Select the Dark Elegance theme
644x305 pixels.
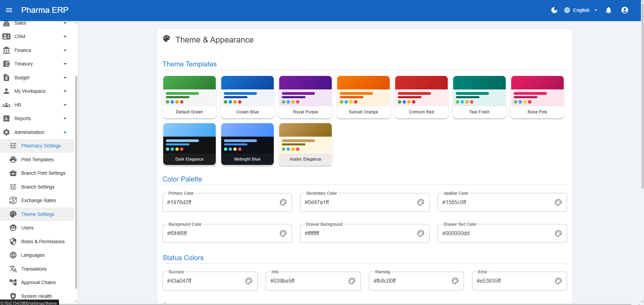coord(189,144)
